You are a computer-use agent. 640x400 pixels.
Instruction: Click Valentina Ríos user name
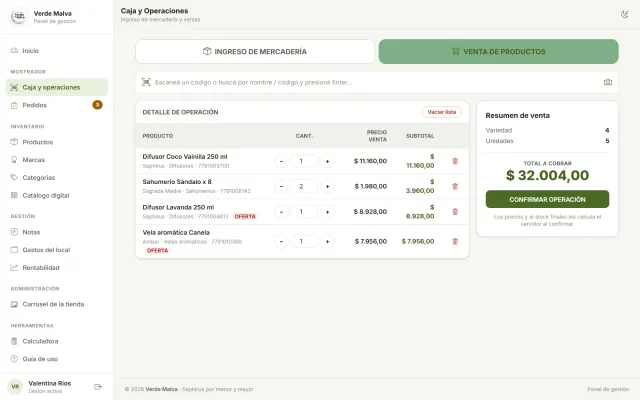[x=50, y=383]
